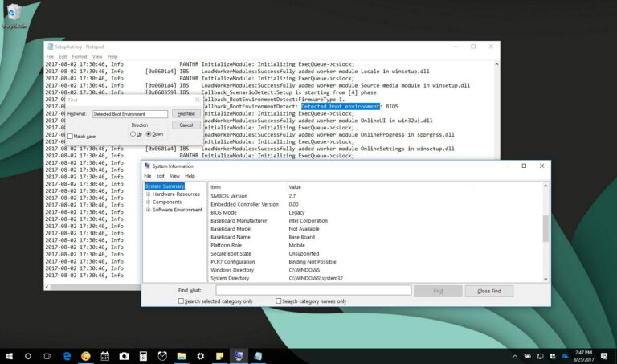Screen dimensions: 617x364
Task: Click the Notepad Find what text box
Action: [130, 114]
